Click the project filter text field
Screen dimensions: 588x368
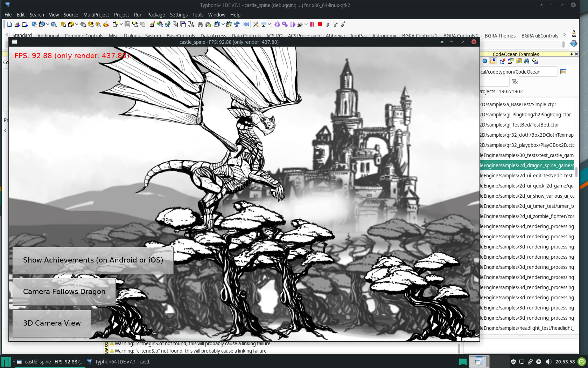pos(494,81)
